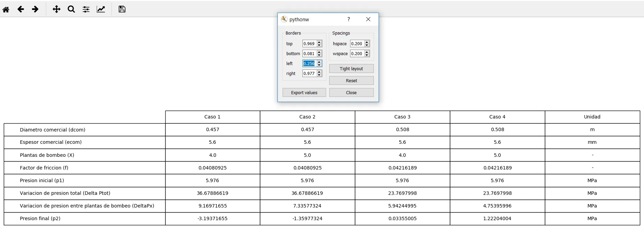The height and width of the screenshot is (239, 644).
Task: Click the cell showing -1.35977324
Action: pyautogui.click(x=308, y=218)
